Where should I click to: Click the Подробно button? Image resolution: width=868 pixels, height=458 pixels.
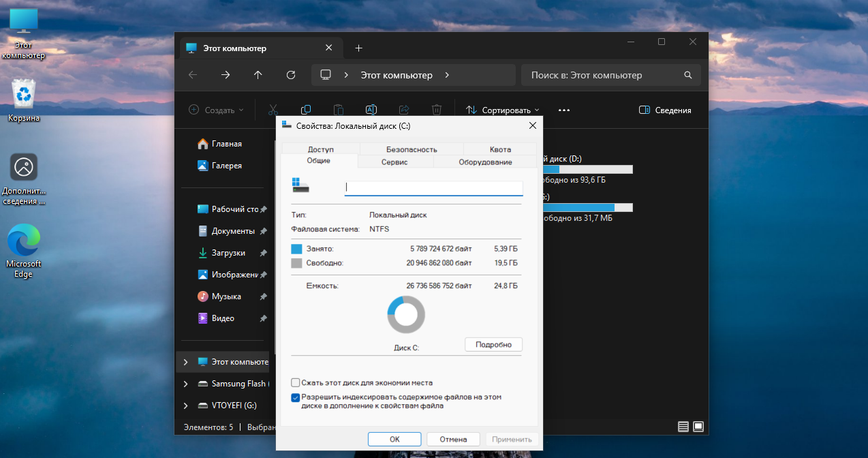493,344
